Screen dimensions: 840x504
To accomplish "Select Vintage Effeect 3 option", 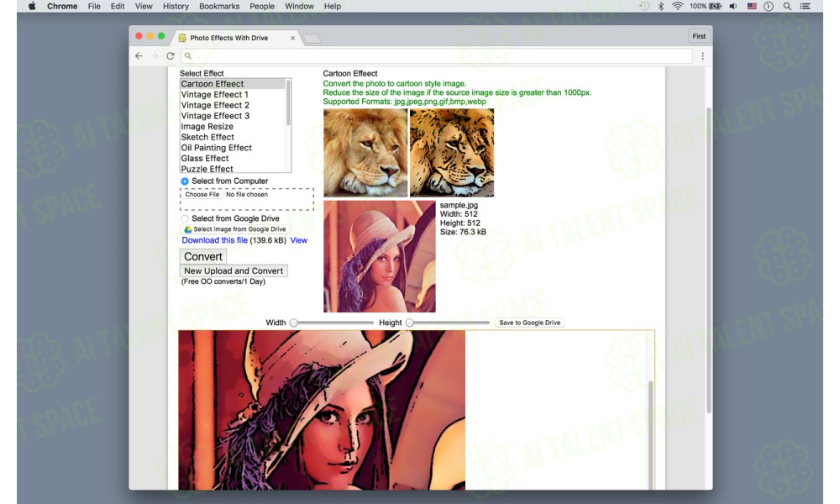I will [x=233, y=116].
